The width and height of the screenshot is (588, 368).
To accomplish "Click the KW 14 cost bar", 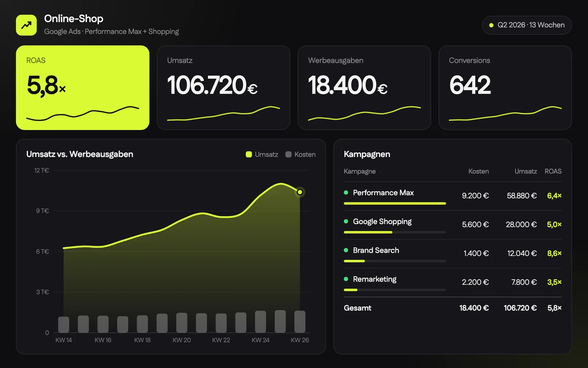I will 64,325.
